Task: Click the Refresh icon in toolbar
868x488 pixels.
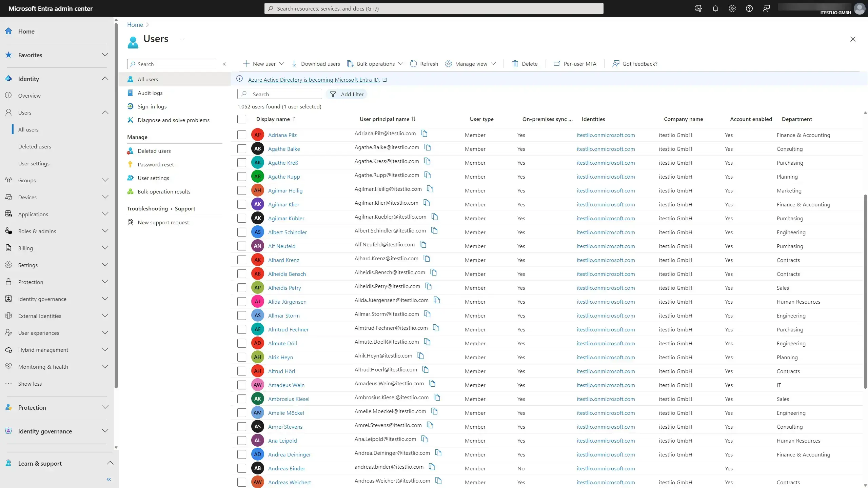Action: [413, 64]
